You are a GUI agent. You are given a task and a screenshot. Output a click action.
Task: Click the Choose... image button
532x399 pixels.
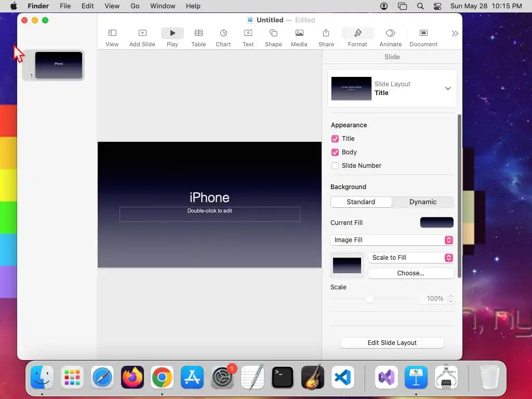[411, 273]
